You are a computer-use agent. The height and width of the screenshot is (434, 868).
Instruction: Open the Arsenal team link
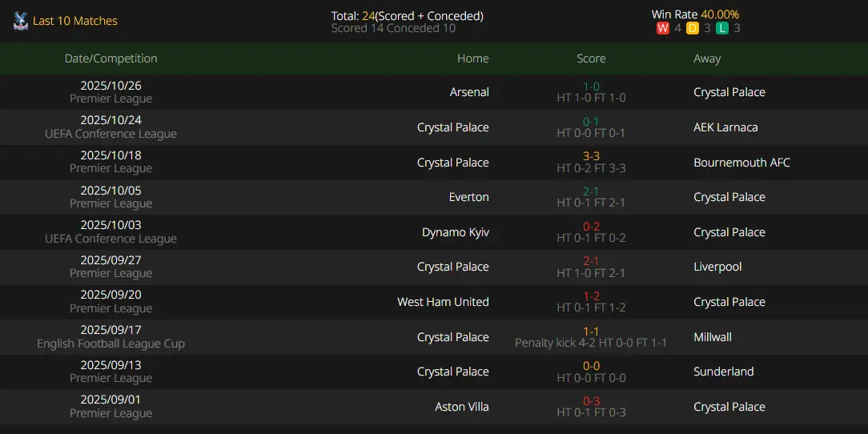coord(469,92)
